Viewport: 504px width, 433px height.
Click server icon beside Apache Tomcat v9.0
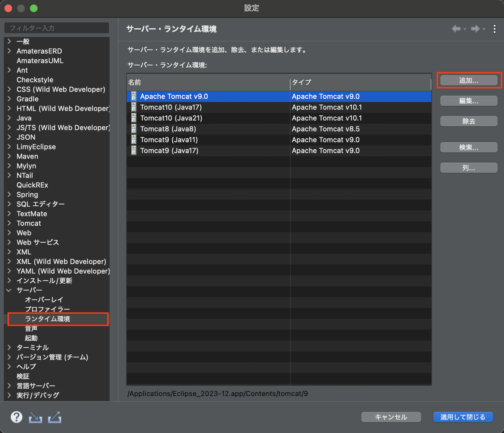[x=134, y=96]
